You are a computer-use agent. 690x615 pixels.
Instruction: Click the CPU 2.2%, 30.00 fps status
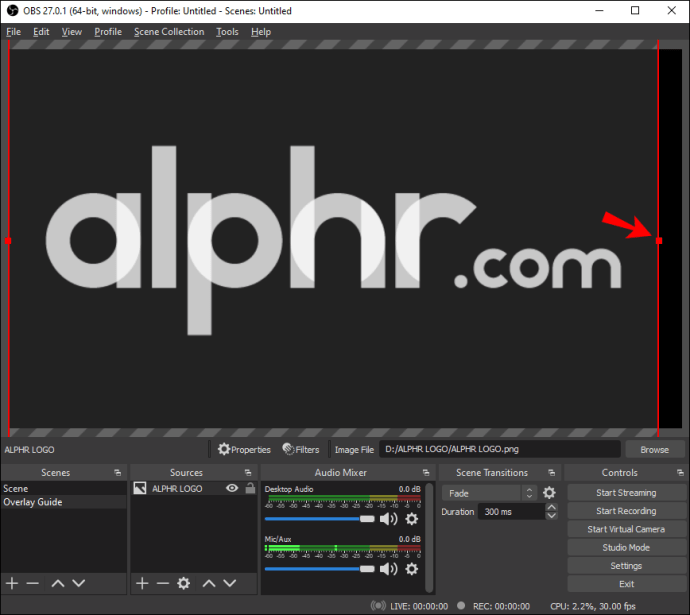tap(593, 606)
